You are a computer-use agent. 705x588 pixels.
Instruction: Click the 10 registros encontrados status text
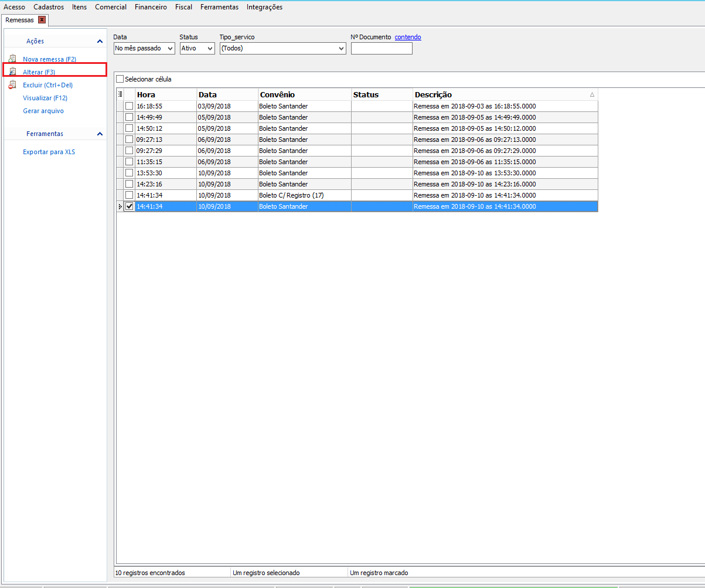point(149,573)
